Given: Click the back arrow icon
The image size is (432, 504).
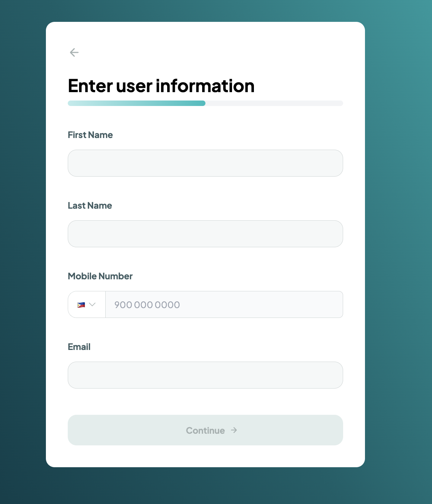Looking at the screenshot, I should click(x=74, y=52).
